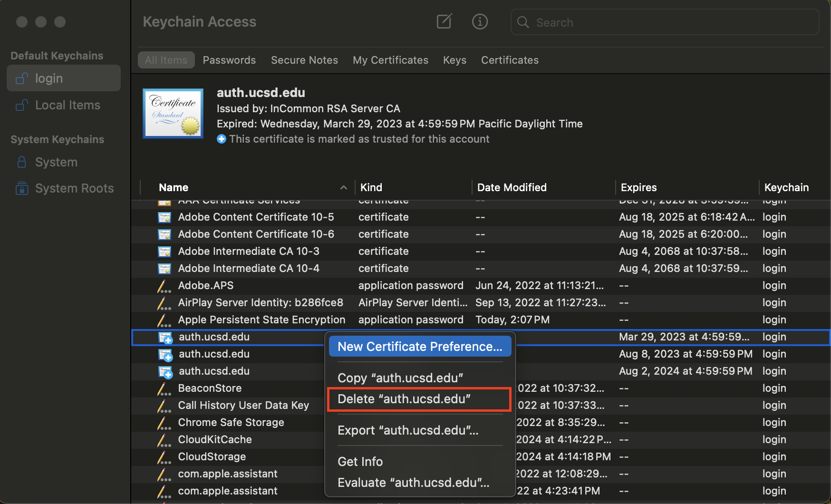Click the new item compose icon in toolbar
831x504 pixels.
click(x=444, y=21)
